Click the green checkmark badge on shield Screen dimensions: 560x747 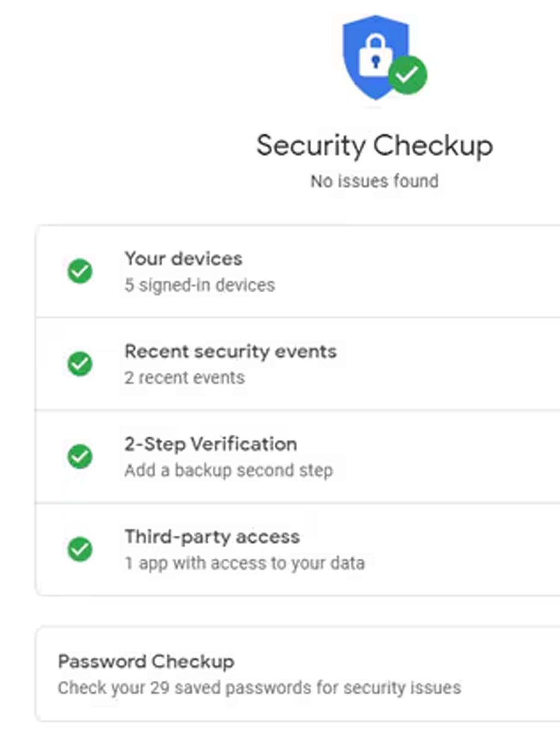[x=407, y=74]
